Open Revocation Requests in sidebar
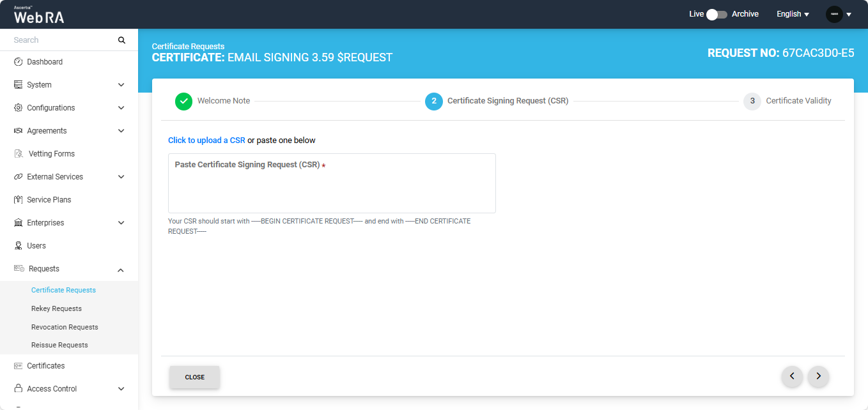Image resolution: width=868 pixels, height=410 pixels. tap(65, 327)
